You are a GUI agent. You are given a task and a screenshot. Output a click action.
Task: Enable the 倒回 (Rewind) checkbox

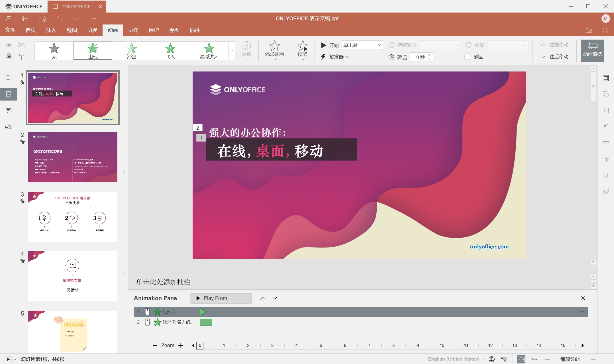pos(467,57)
